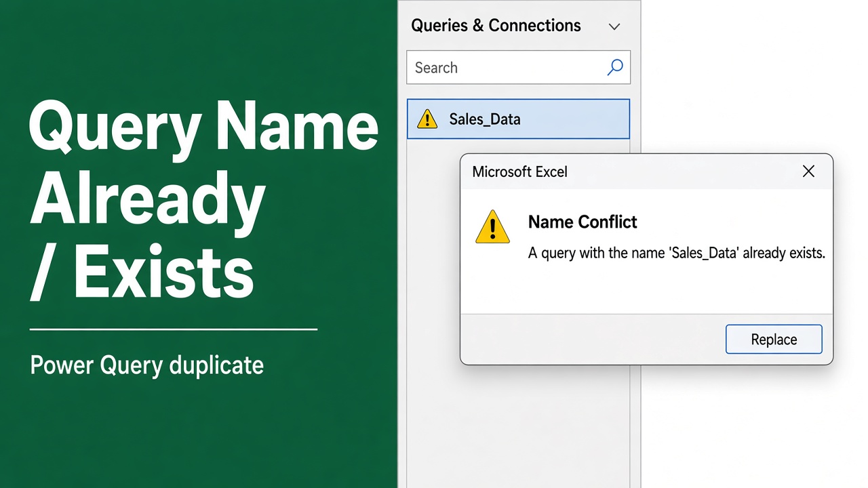Click the Replace button in dialog
Screen dimensions: 868x488
point(774,340)
